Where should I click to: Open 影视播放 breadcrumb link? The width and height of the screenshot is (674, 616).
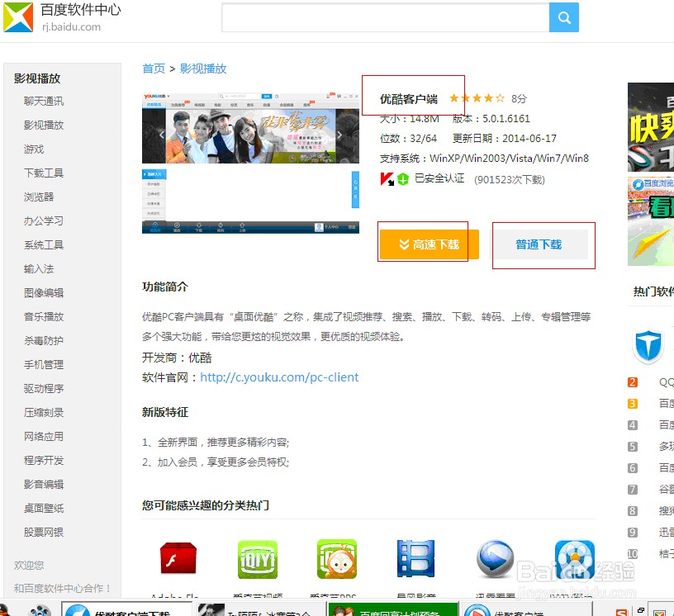pyautogui.click(x=203, y=69)
